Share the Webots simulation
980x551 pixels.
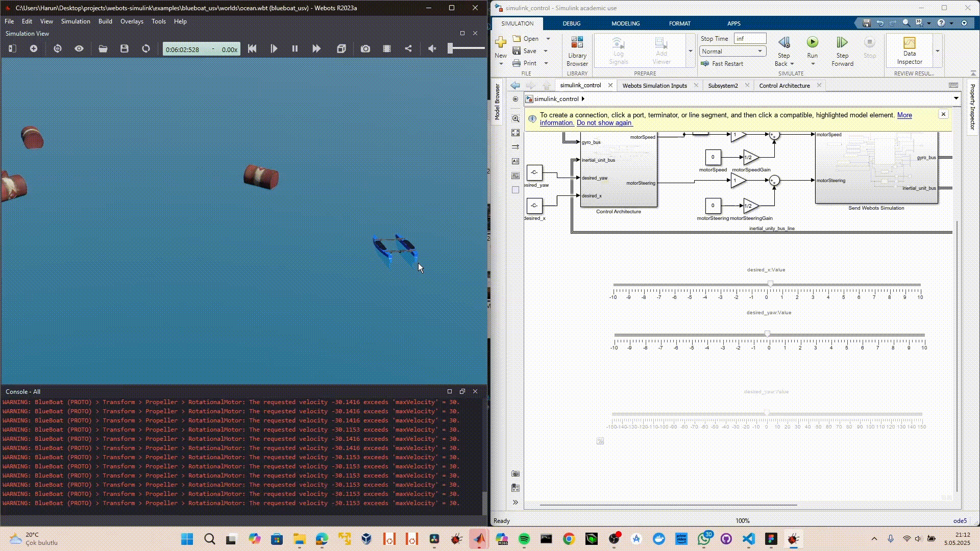pos(408,48)
